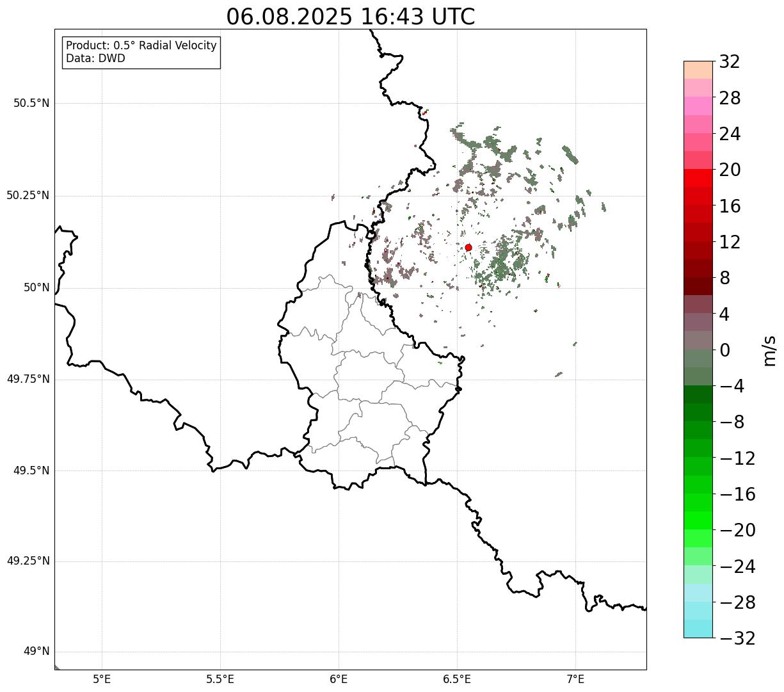Click the colorbar value '−4'
The height and width of the screenshot is (692, 784).
732,387
